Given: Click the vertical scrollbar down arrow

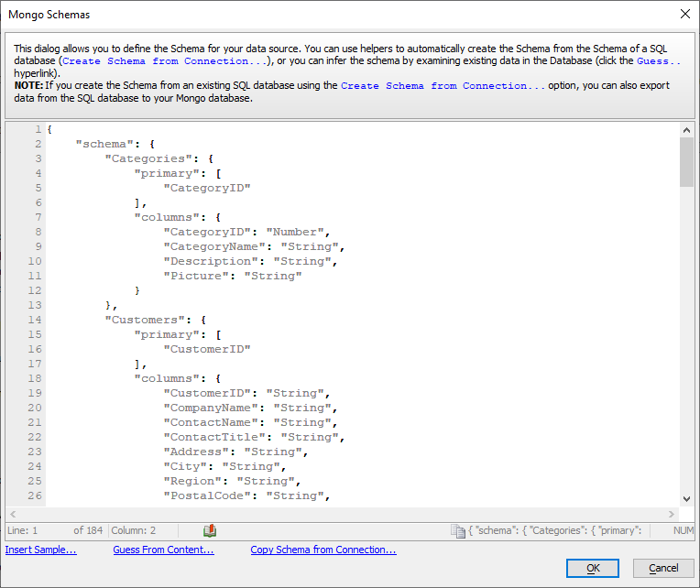Looking at the screenshot, I should click(x=686, y=499).
